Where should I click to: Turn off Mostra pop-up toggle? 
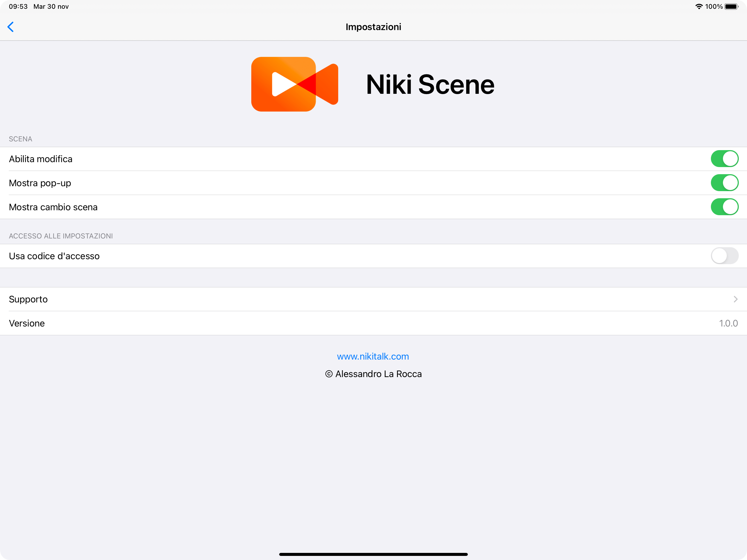pyautogui.click(x=724, y=183)
